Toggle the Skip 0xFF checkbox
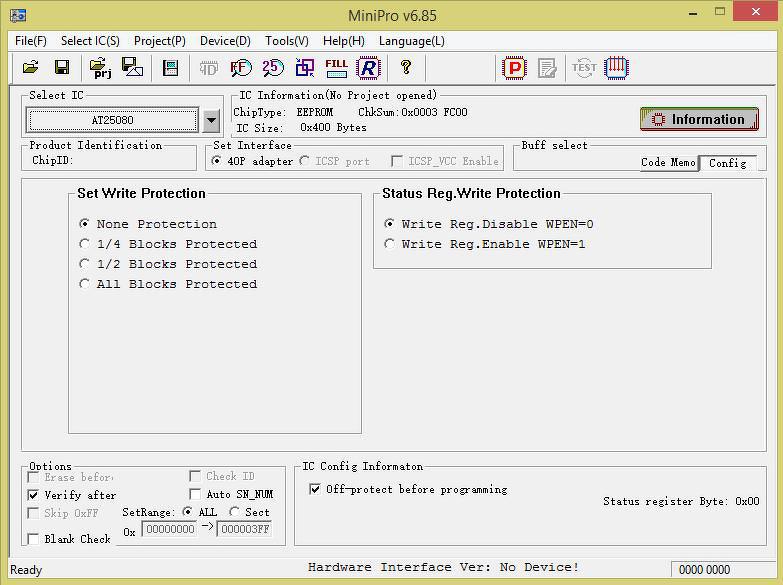The height and width of the screenshot is (585, 783). [x=33, y=513]
